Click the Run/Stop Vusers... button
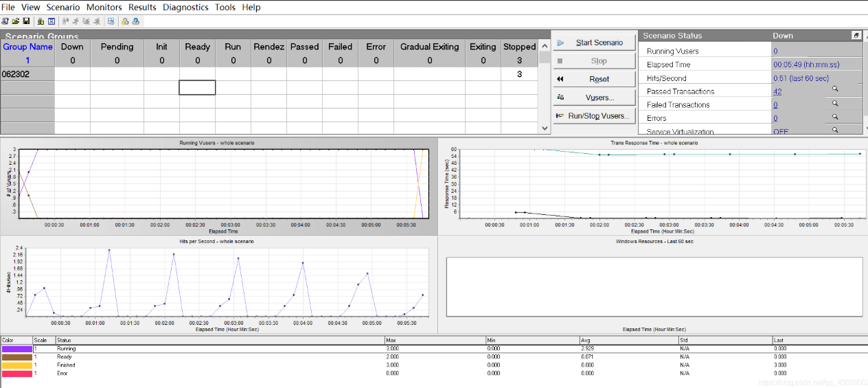This screenshot has height=388, width=868. point(594,116)
